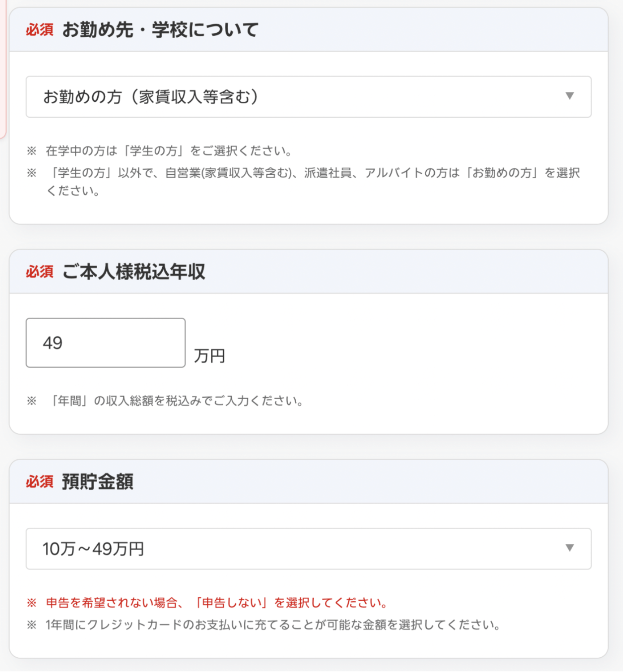Click the 必須 badge beside 預貯金額
Screen dimensions: 623x672
coord(39,482)
